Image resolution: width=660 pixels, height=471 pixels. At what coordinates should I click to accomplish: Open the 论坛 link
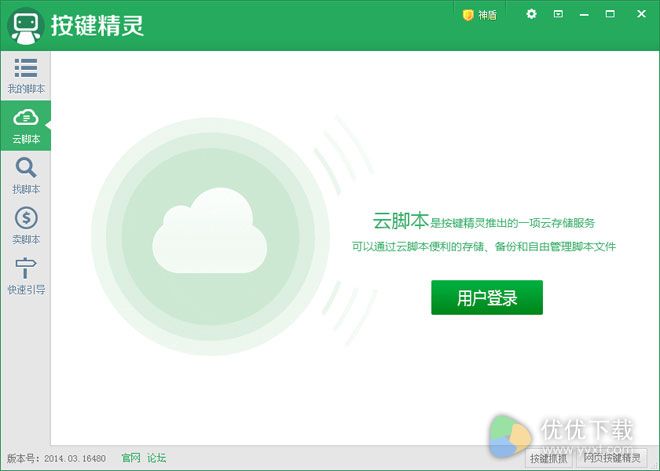[x=157, y=458]
